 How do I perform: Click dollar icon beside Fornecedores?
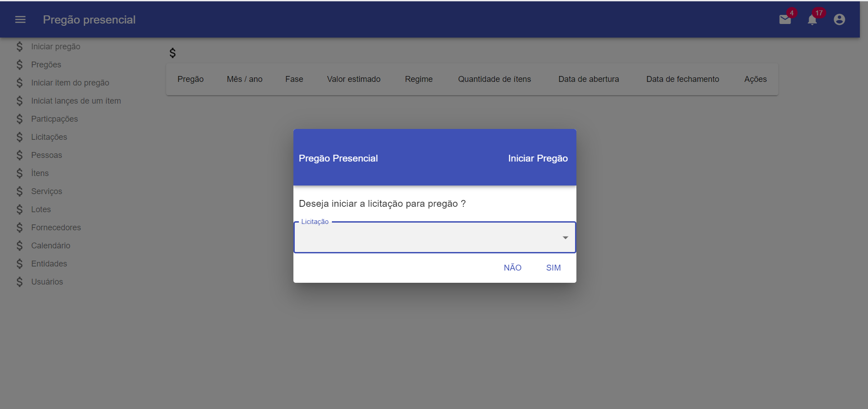(19, 228)
